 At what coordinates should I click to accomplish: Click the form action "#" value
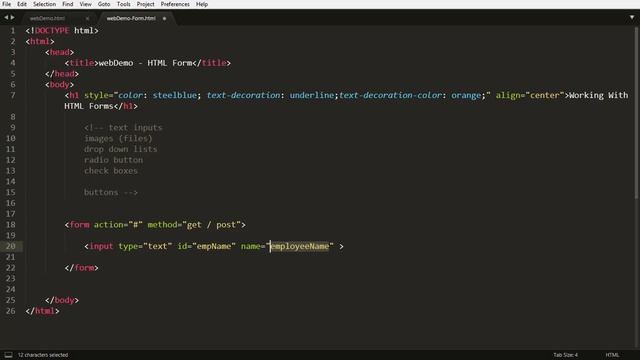pyautogui.click(x=136, y=224)
